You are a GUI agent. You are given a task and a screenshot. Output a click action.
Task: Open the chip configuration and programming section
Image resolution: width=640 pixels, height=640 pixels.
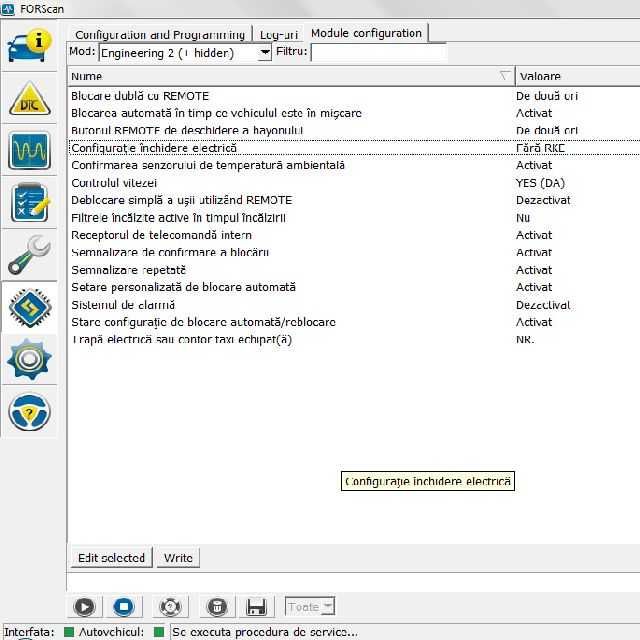point(29,308)
